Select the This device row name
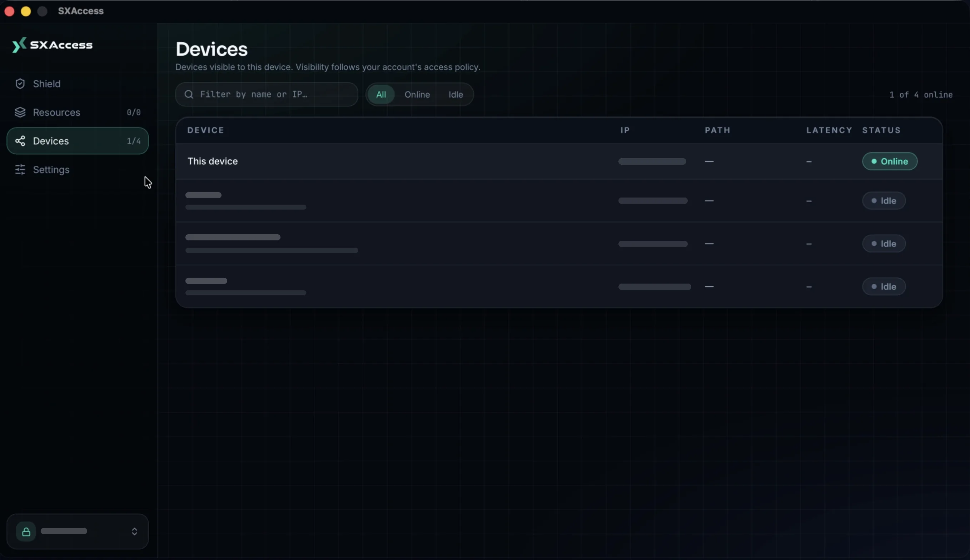 tap(212, 161)
